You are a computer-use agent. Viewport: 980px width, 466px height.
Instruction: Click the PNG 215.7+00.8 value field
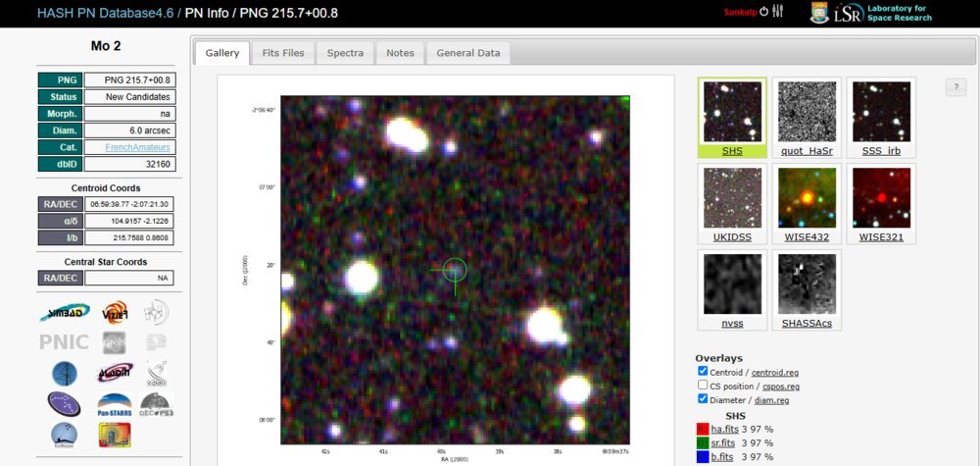click(129, 80)
